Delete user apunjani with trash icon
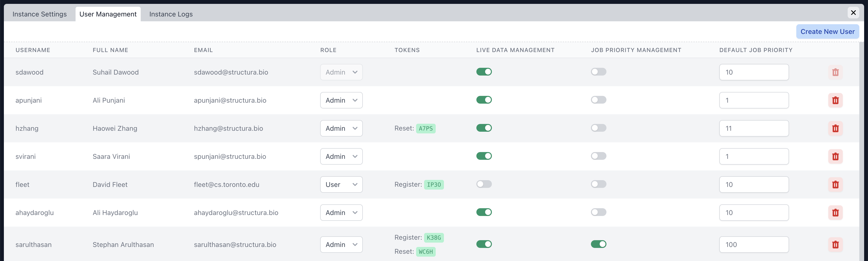This screenshot has width=868, height=261. 835,100
